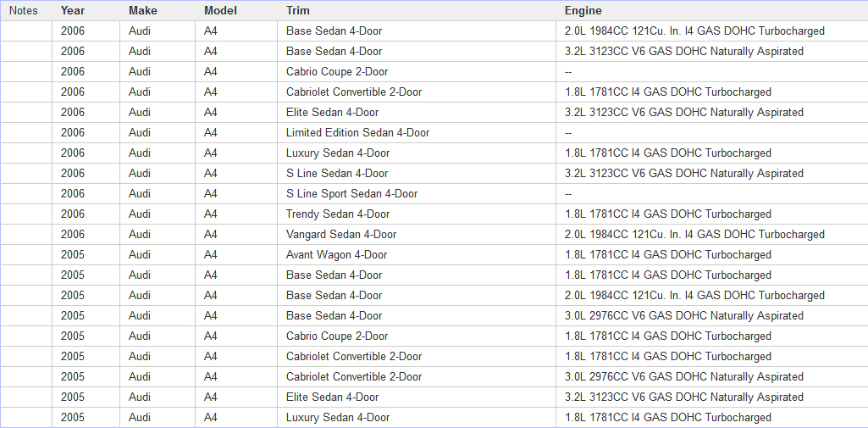Select the engine cell in the Avant Wagon row
This screenshot has width=868, height=428.
click(667, 255)
